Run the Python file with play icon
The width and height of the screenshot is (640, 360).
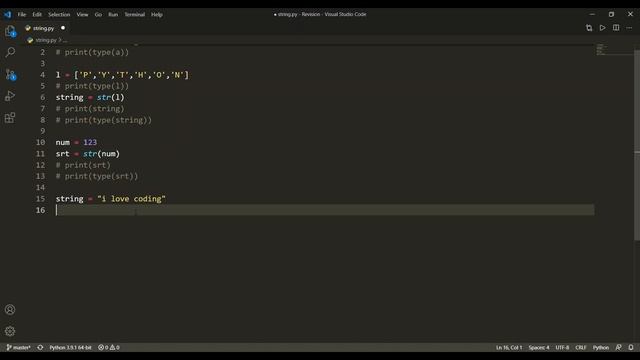coord(602,28)
